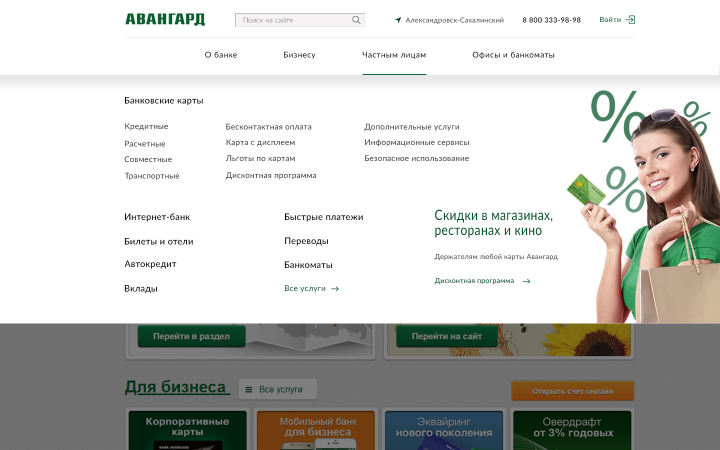
Task: Click the green Все услуги link
Action: pyautogui.click(x=304, y=288)
